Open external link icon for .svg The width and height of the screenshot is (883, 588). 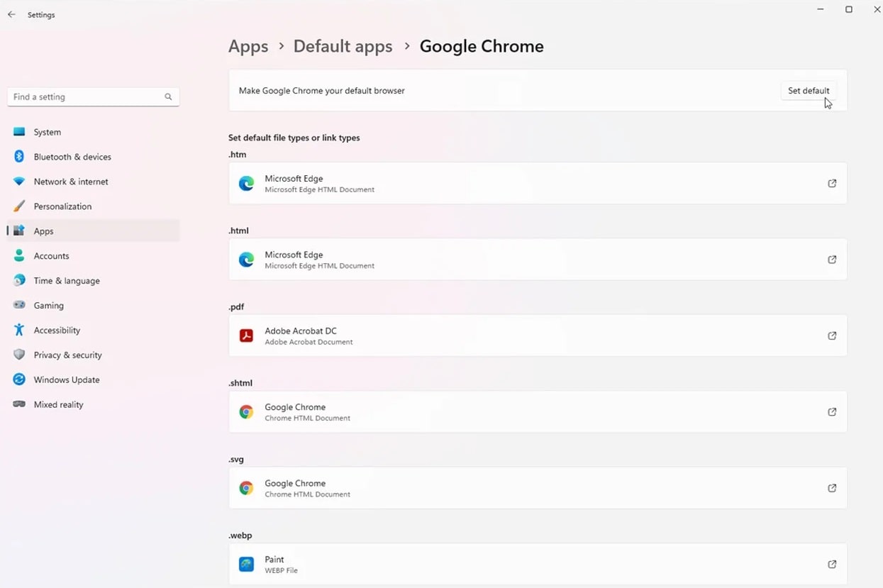832,488
